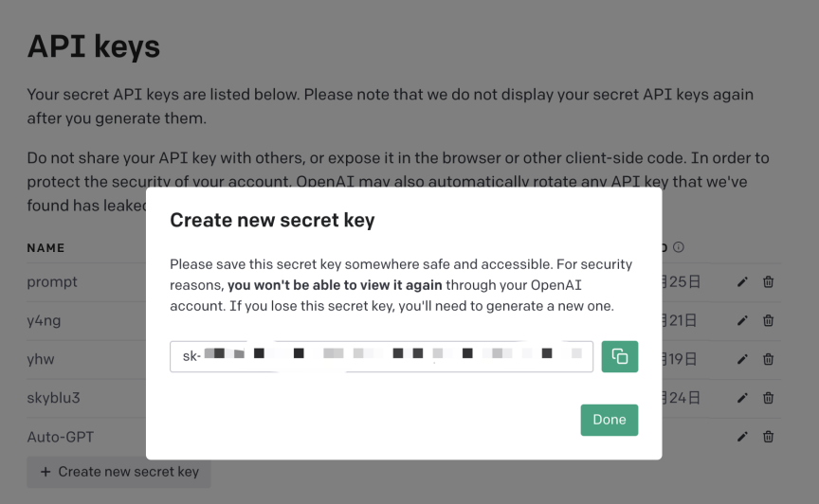Image resolution: width=819 pixels, height=504 pixels.
Task: Edit the yhw API key name
Action: click(742, 359)
